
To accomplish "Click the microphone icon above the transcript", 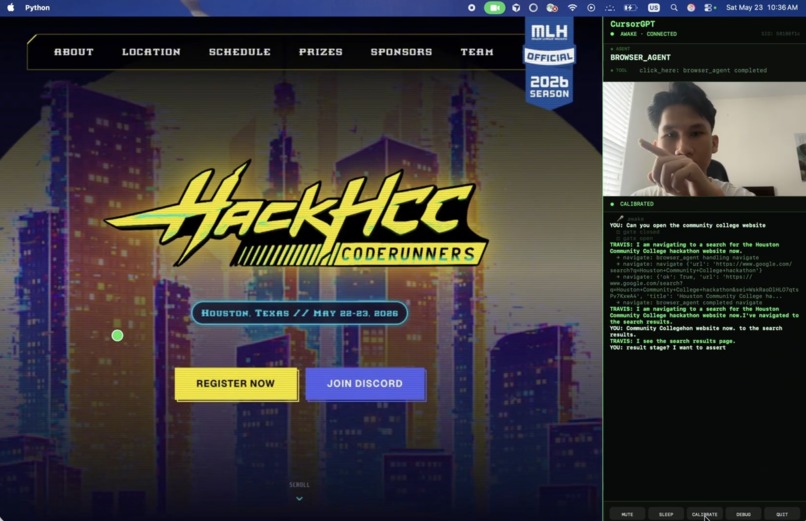I will click(x=620, y=218).
